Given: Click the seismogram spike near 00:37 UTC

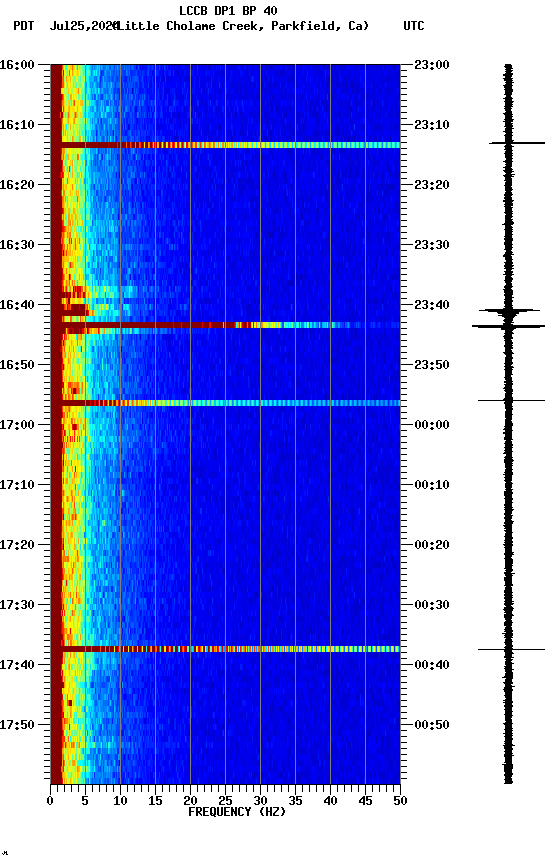Looking at the screenshot, I should [x=511, y=650].
